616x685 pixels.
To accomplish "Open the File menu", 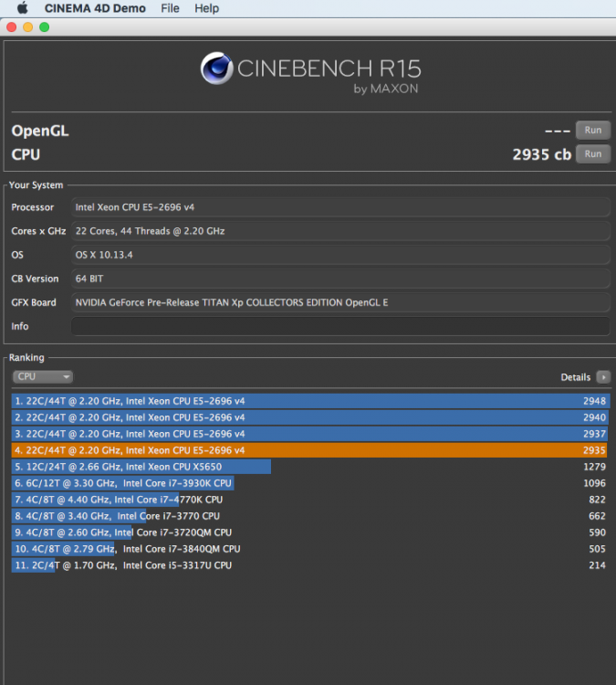I will 170,8.
